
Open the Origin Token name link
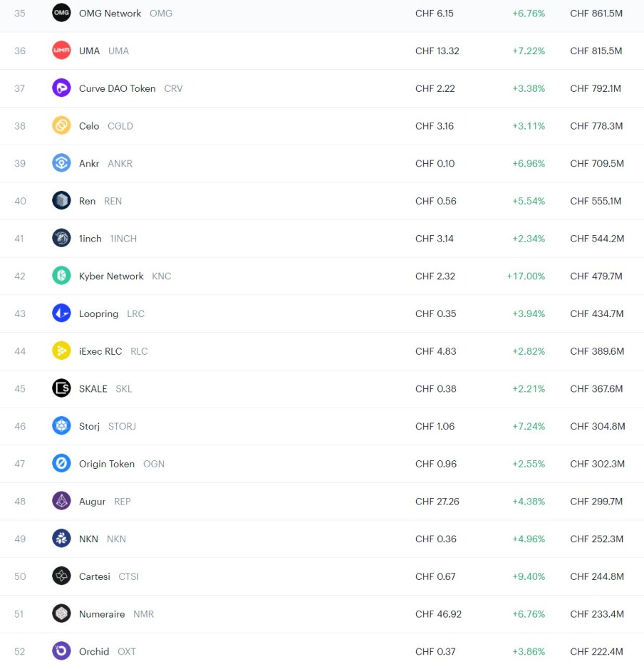pos(107,464)
